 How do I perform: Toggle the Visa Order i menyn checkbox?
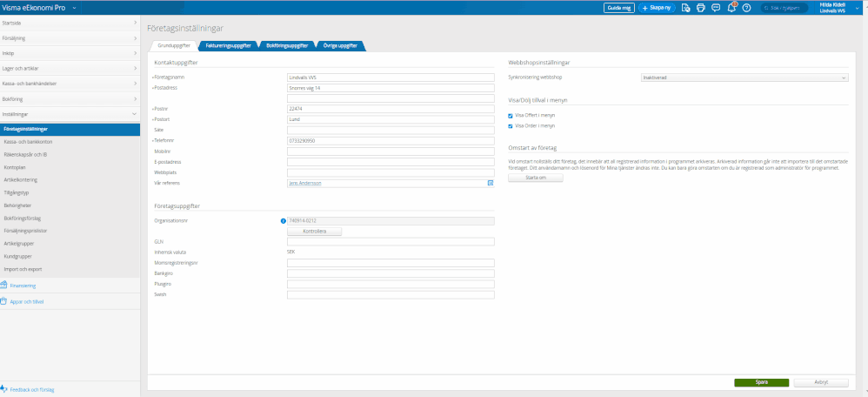click(x=511, y=125)
